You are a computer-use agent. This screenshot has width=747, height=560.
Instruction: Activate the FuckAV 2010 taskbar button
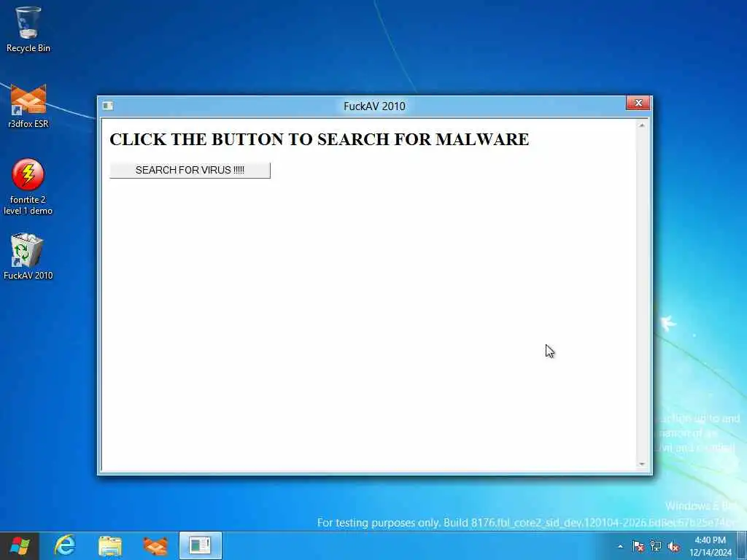pyautogui.click(x=200, y=545)
